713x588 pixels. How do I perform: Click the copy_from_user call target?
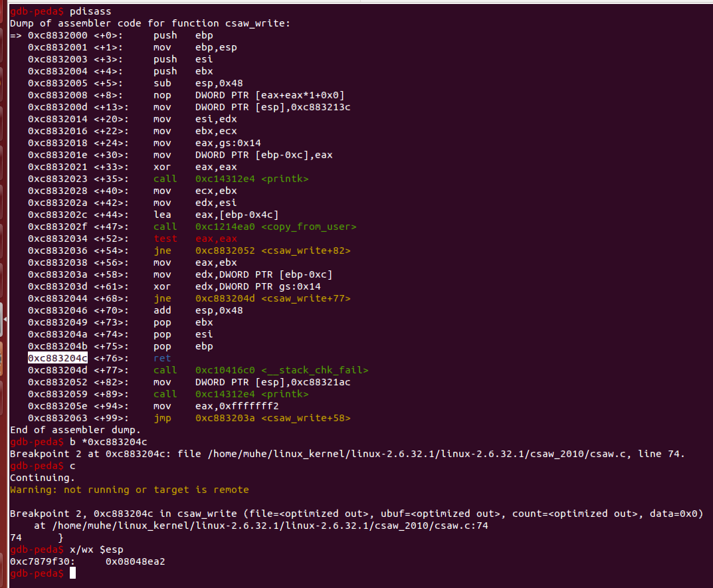click(x=276, y=227)
